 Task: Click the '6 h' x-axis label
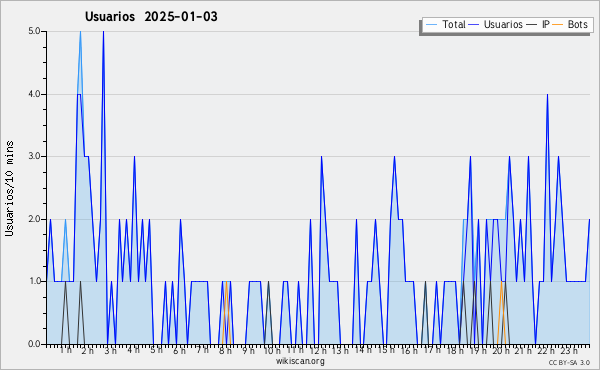(179, 350)
